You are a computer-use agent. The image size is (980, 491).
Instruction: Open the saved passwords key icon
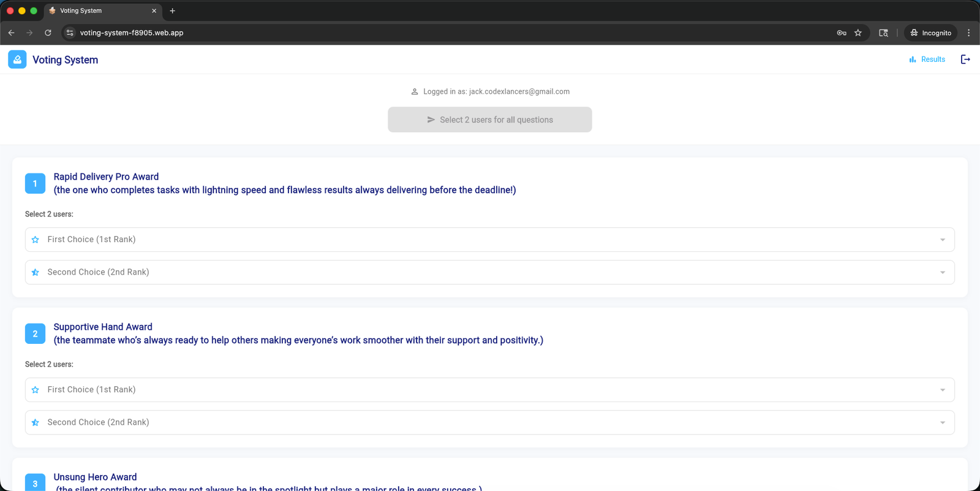[842, 33]
